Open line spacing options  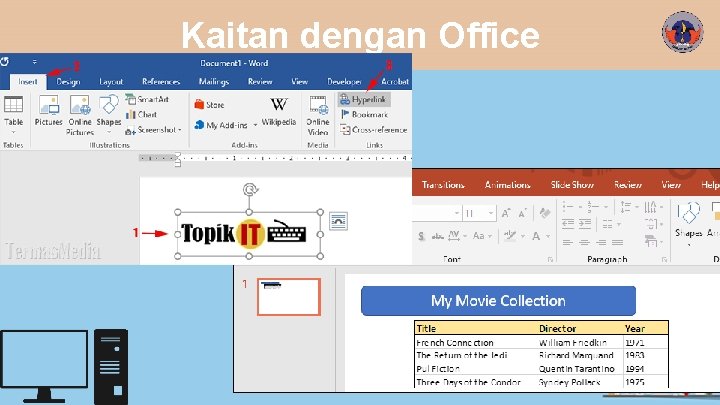(x=629, y=207)
